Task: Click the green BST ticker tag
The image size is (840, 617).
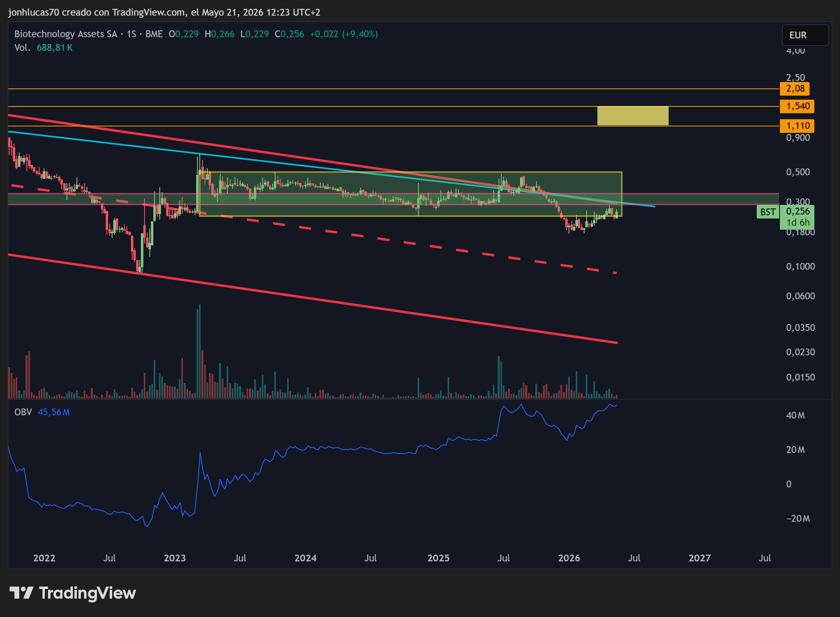Action: click(x=768, y=212)
